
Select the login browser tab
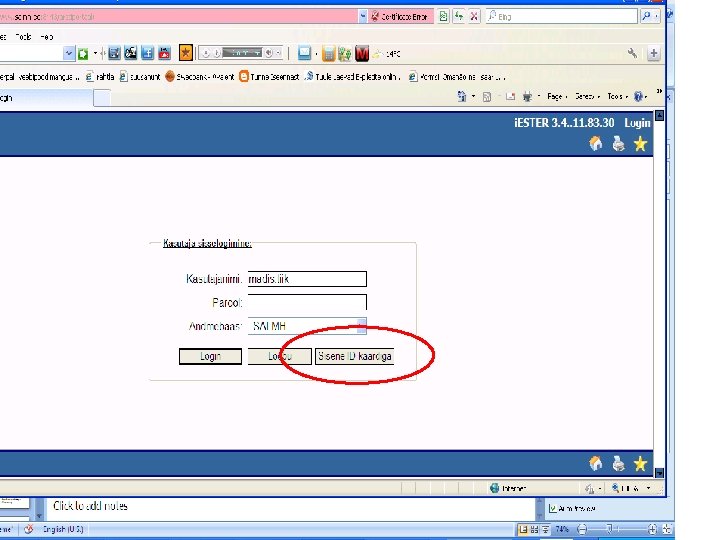point(46,98)
